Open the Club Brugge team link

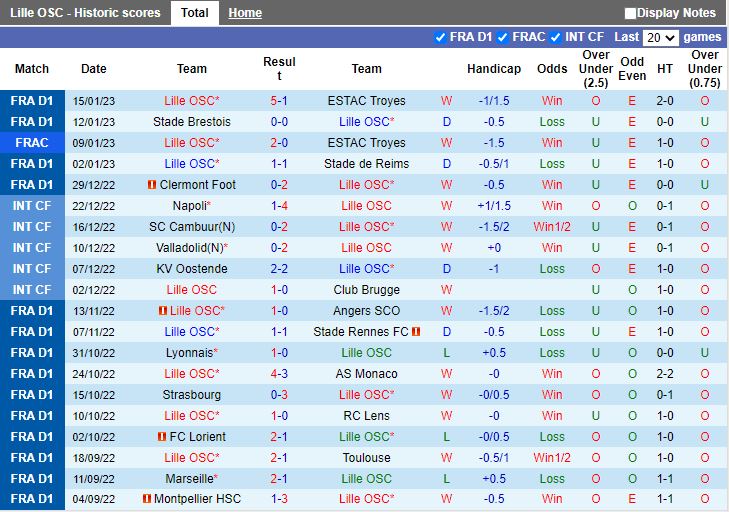pos(366,290)
